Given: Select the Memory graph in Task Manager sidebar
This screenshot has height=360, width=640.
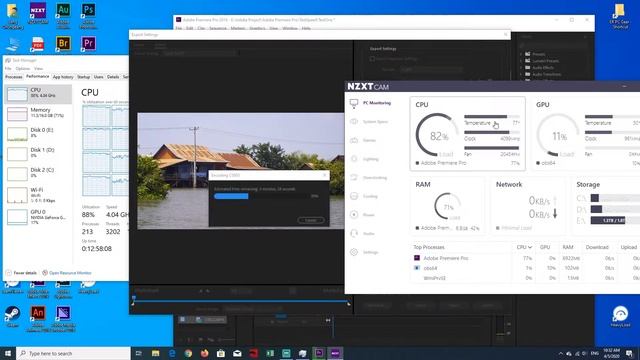Looking at the screenshot, I should click(x=38, y=113).
